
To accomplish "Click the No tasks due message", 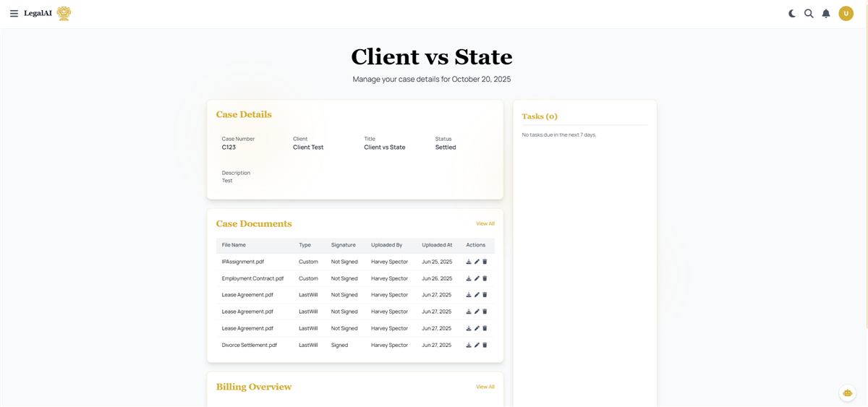I will coord(559,135).
